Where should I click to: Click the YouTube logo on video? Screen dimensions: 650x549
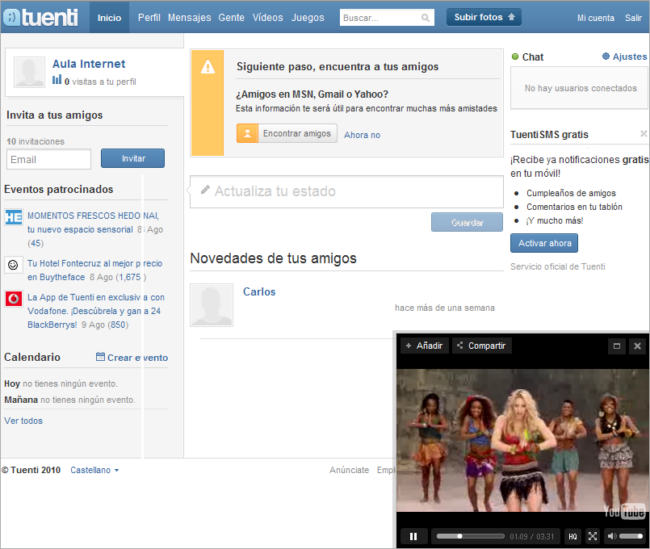point(624,511)
